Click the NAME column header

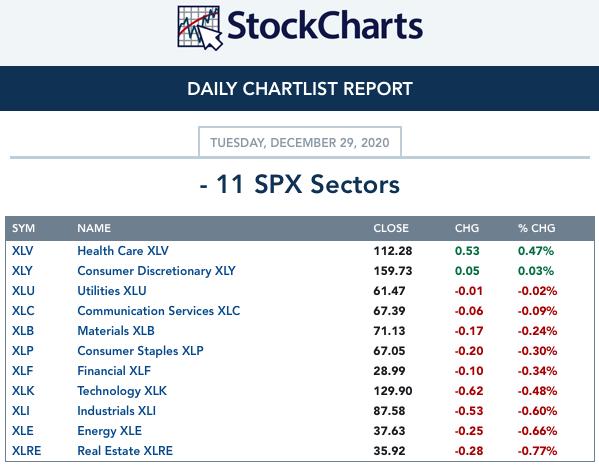(94, 228)
